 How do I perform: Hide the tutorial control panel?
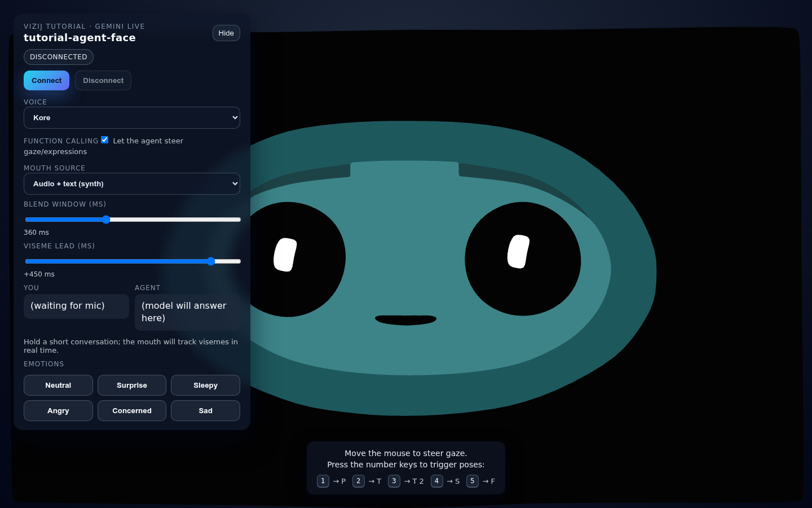tap(226, 33)
